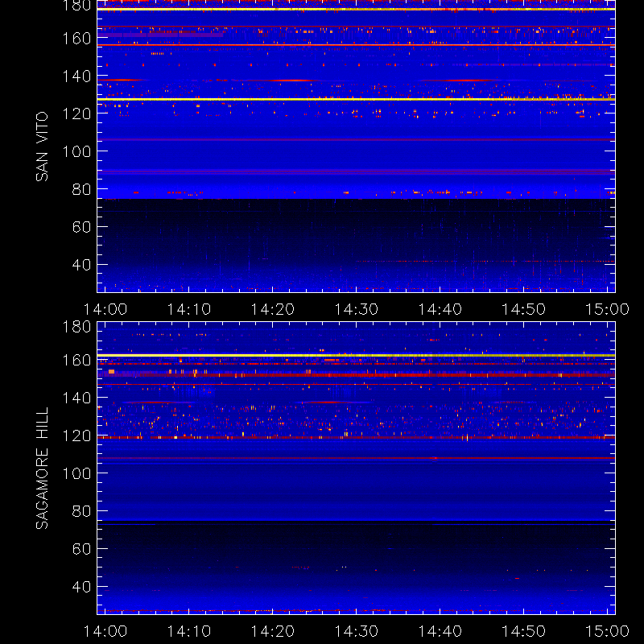
Task: Click 15:00 time label under San Vito plot
Action: click(607, 309)
